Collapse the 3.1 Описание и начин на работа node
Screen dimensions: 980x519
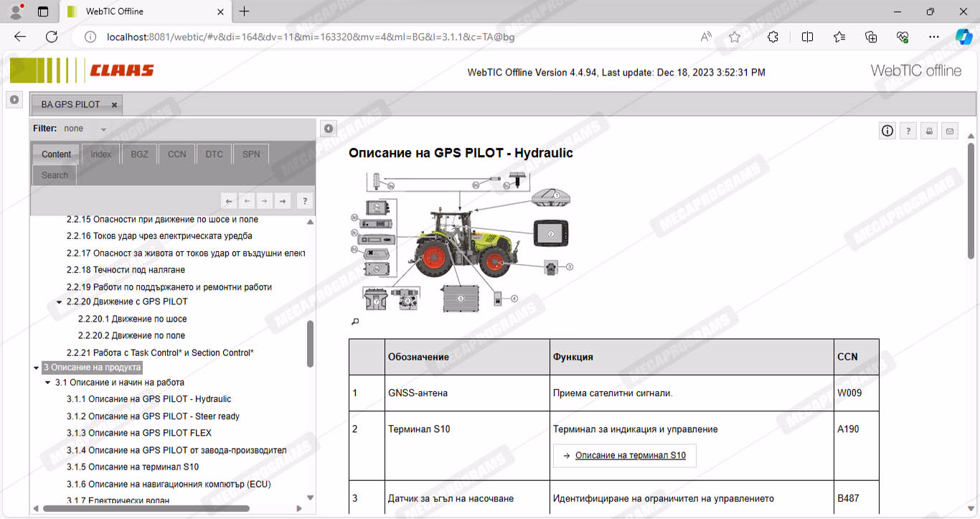pos(48,383)
